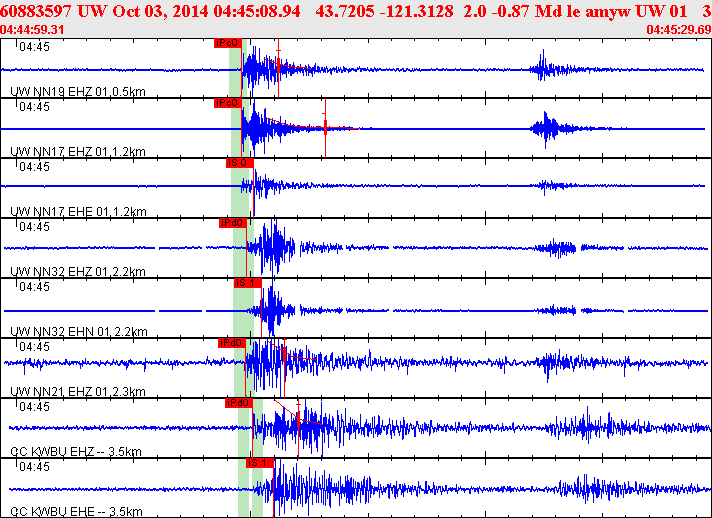This screenshot has width=712, height=518.
Task: Select channel label UW NN21 EHZ 01 2.3km
Action: tap(78, 391)
